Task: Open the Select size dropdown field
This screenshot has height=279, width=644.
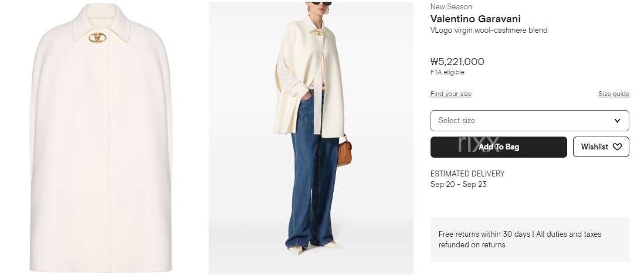Action: click(530, 121)
